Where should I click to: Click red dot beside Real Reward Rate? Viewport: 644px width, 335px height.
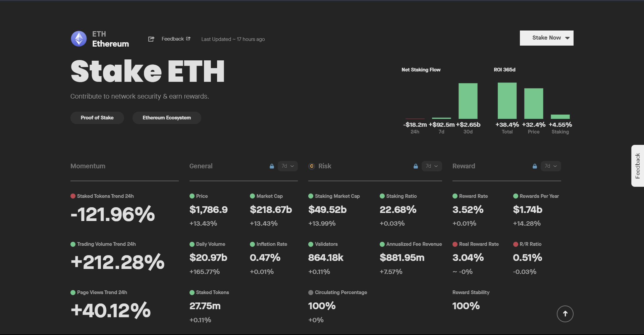(x=455, y=244)
